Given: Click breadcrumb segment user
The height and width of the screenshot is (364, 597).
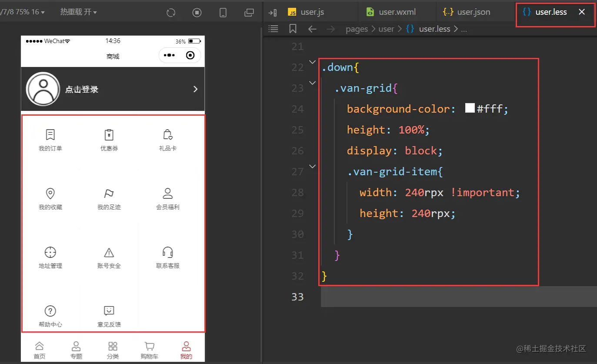Looking at the screenshot, I should [x=386, y=29].
